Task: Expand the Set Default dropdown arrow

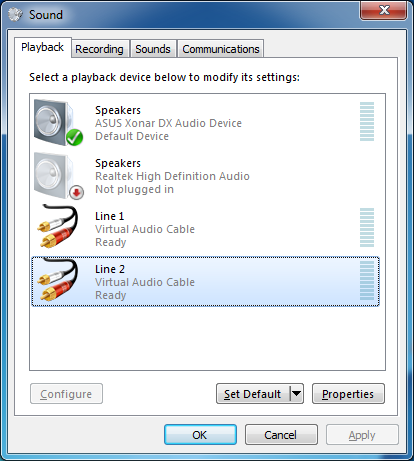Action: tap(296, 394)
